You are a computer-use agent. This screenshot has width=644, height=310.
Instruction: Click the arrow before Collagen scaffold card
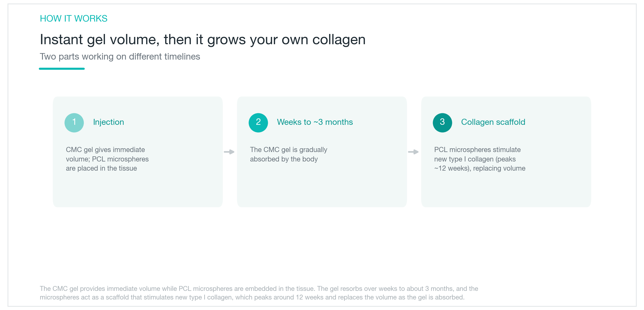413,152
